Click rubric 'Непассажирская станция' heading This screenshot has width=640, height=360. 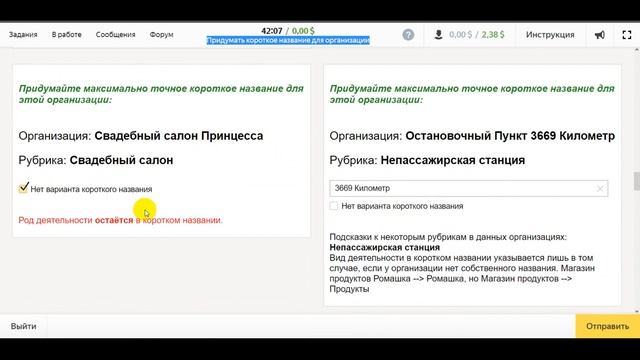pyautogui.click(x=453, y=160)
